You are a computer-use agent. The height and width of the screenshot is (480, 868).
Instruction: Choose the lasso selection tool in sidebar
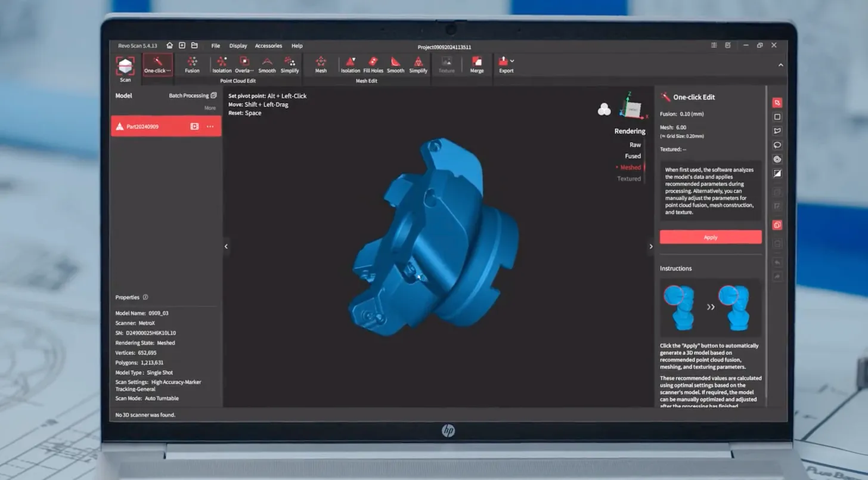[x=777, y=145]
